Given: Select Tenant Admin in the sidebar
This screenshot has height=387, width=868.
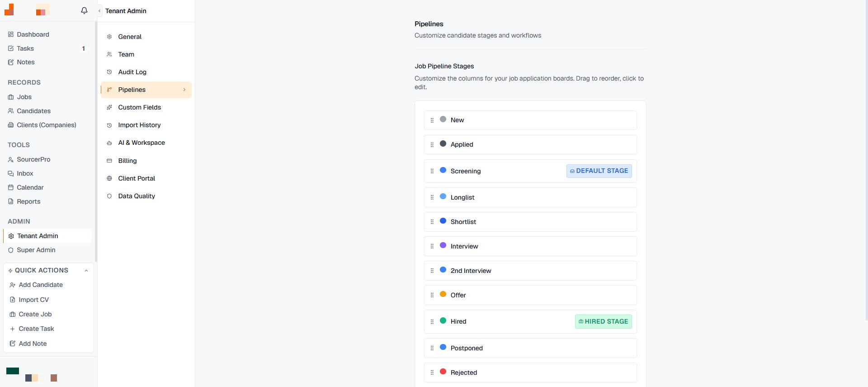Looking at the screenshot, I should point(47,236).
